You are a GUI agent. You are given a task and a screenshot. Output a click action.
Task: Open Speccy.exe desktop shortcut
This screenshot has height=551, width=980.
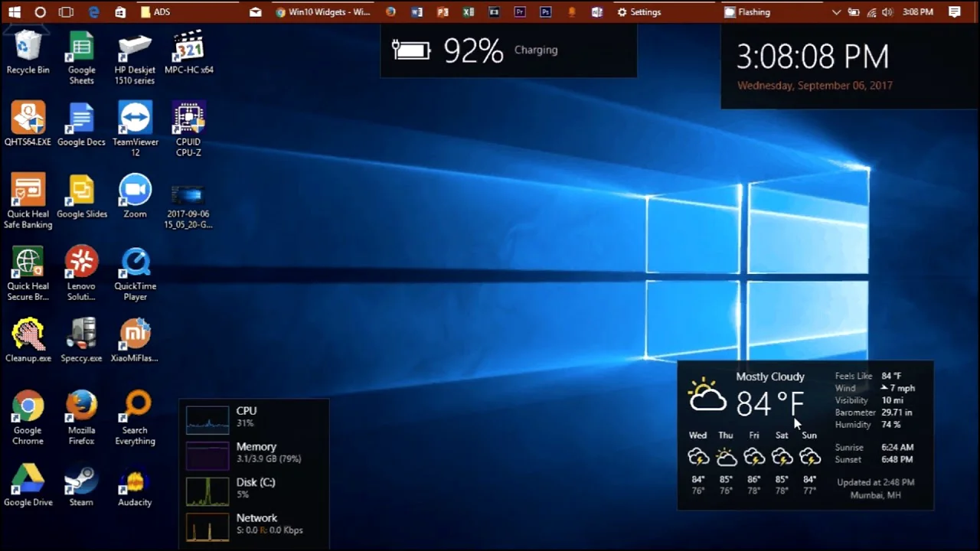click(81, 335)
